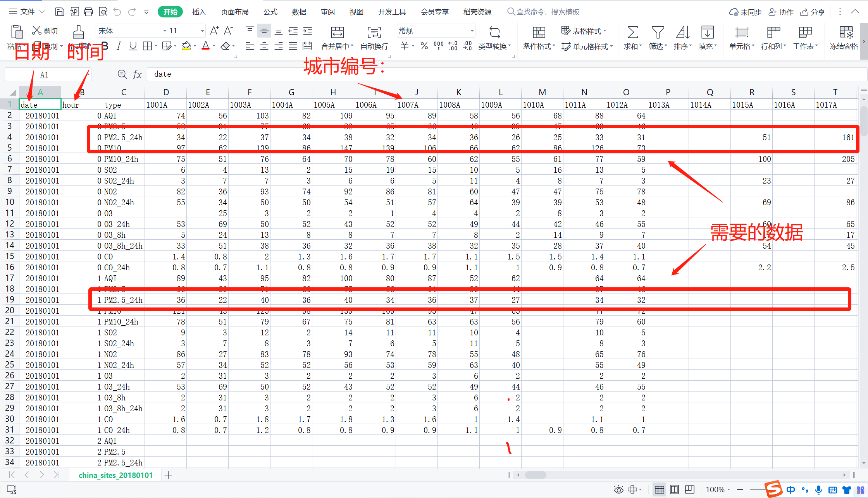Open the 数据 (Data) ribbon tab

[x=299, y=12]
